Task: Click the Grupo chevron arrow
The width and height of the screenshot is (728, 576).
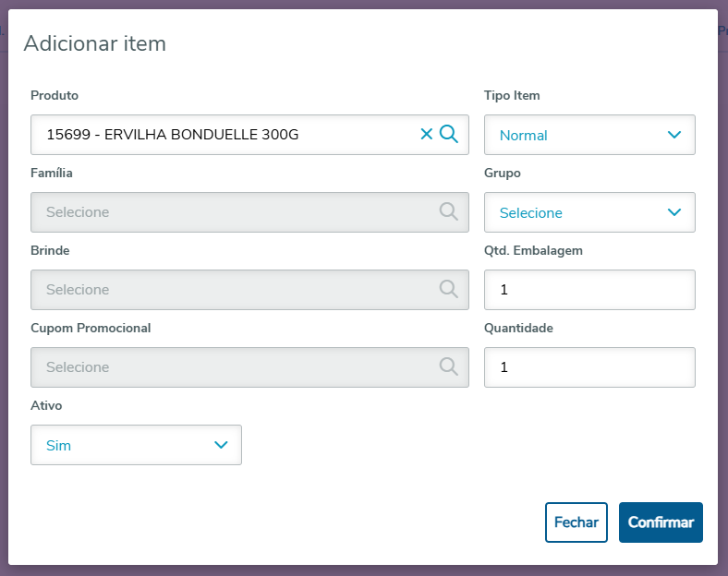Action: click(674, 212)
